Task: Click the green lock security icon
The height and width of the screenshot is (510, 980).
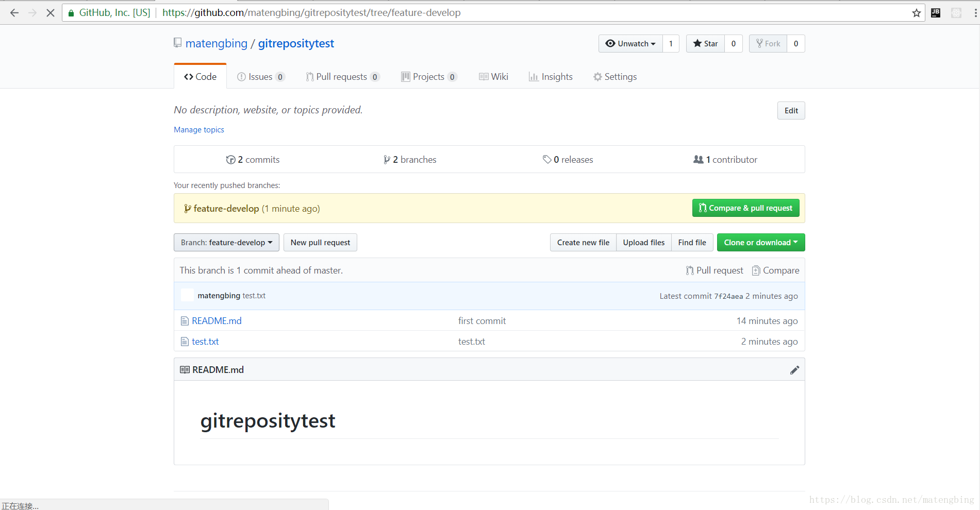Action: (71, 13)
